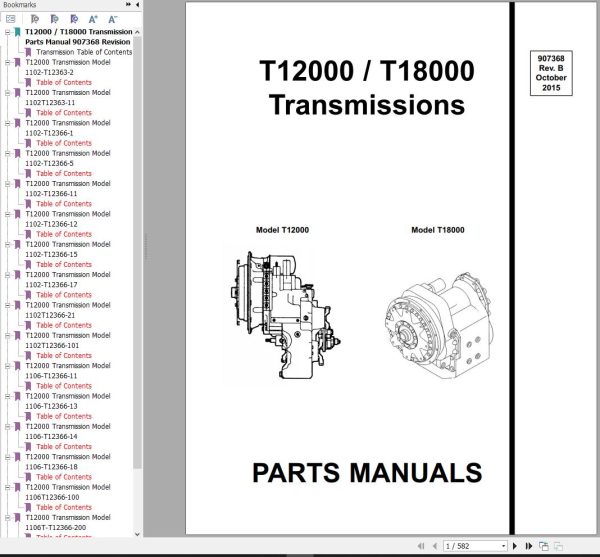The image size is (600, 557).
Task: Click the bookmarks panel scroll-up arrow
Action: pos(137,32)
